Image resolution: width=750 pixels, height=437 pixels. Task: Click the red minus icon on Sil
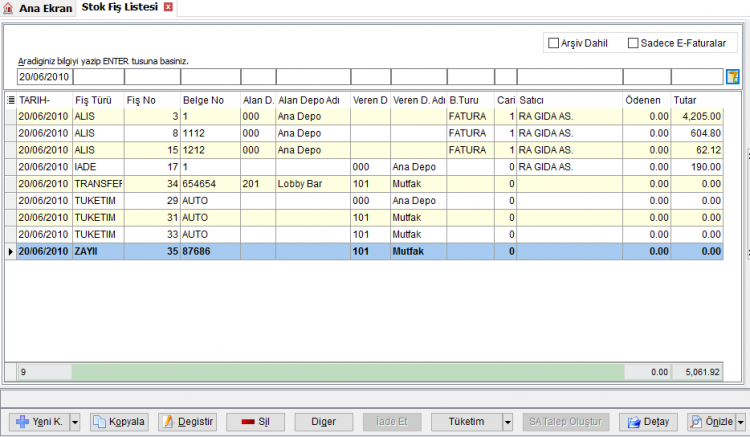(x=248, y=422)
